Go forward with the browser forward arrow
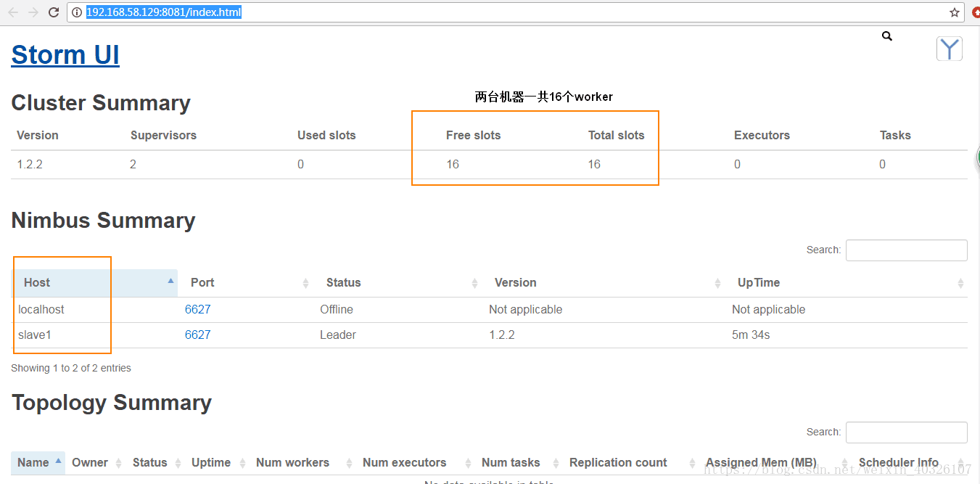Image resolution: width=980 pixels, height=484 pixels. tap(33, 12)
